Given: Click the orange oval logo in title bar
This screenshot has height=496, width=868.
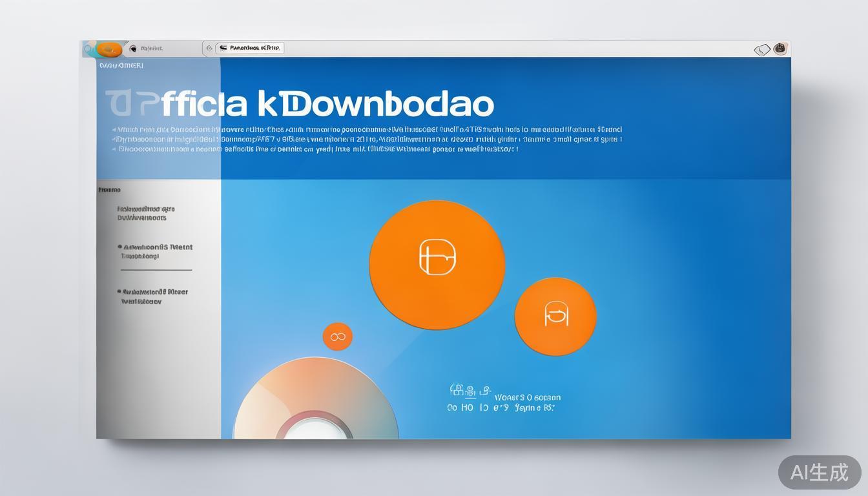Looking at the screenshot, I should (109, 49).
